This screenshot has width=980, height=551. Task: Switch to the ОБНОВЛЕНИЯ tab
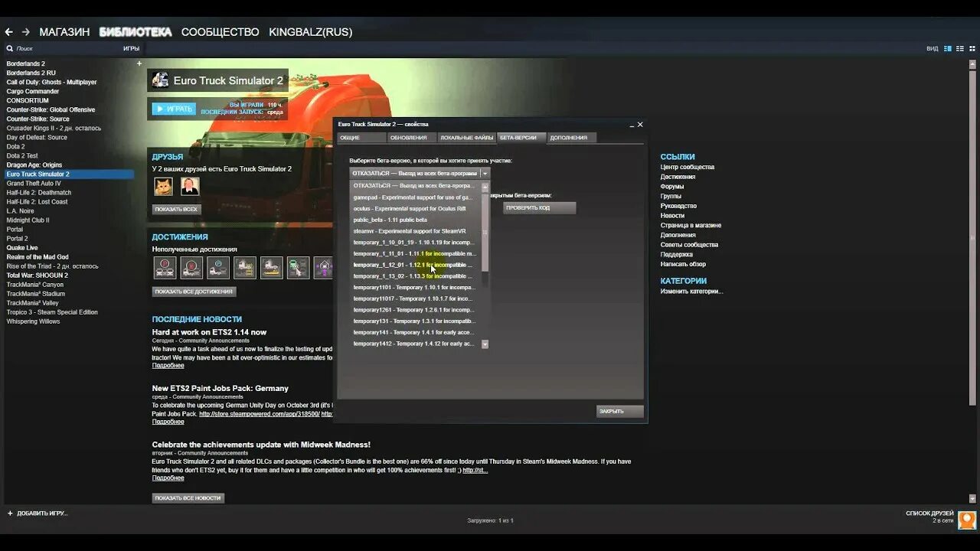(x=411, y=138)
